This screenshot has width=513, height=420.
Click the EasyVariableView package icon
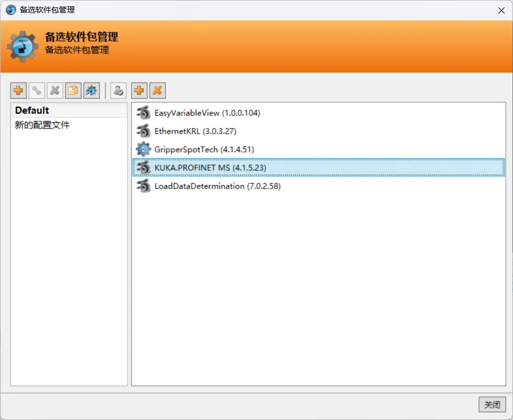pyautogui.click(x=143, y=113)
